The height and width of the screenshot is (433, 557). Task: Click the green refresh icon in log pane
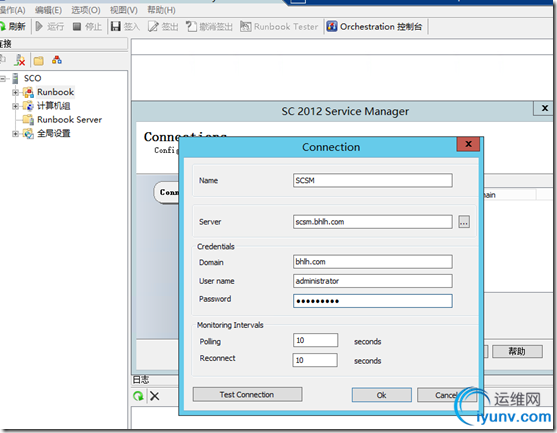tap(138, 396)
